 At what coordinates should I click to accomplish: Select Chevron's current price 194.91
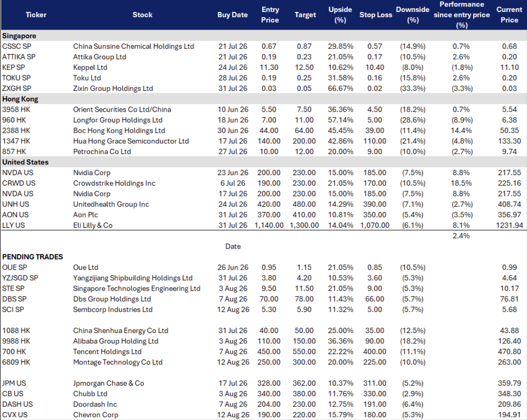point(510,415)
